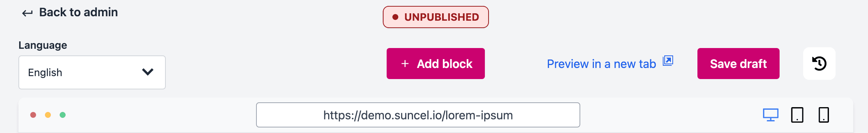Click the left-pointing back arrow icon
This screenshot has width=868, height=133.
click(27, 14)
